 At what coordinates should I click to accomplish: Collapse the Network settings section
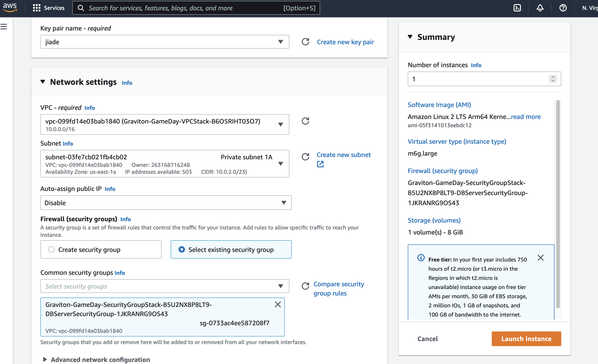coord(43,82)
